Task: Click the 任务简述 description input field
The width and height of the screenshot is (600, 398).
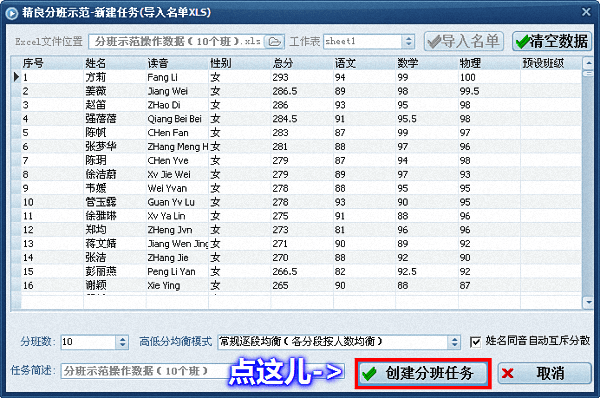Action: [x=202, y=371]
